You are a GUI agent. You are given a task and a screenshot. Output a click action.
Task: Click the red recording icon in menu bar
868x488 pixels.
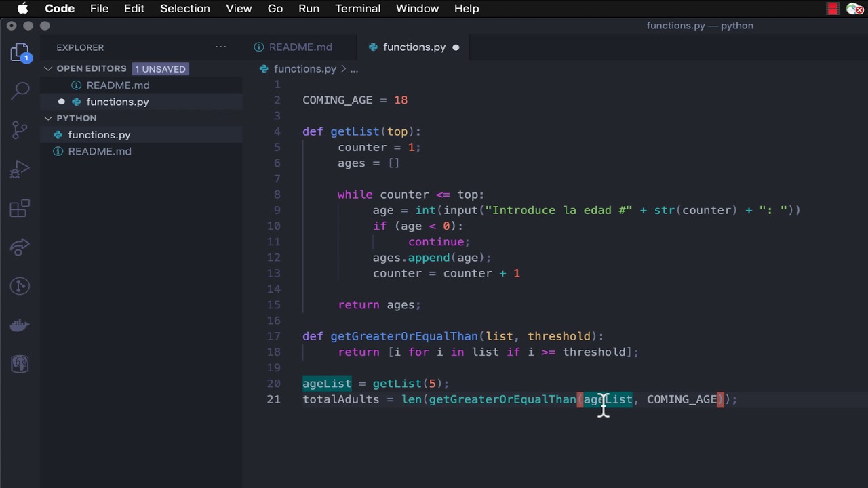[833, 9]
